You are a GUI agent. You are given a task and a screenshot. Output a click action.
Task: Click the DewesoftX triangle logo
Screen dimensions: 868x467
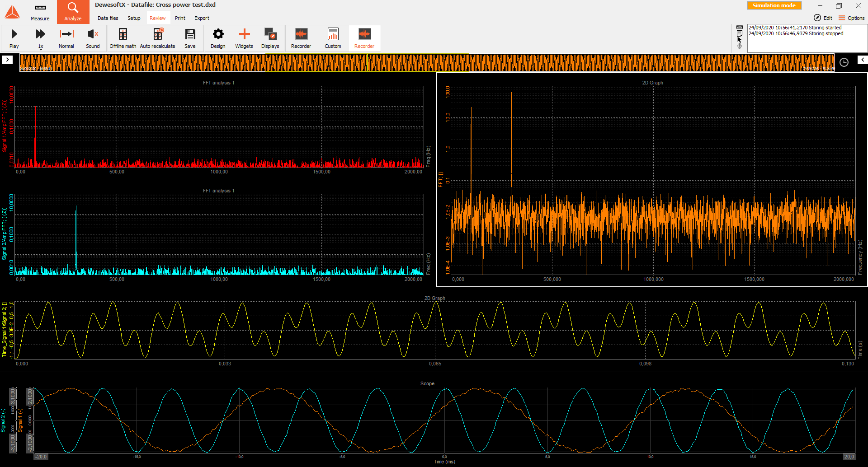click(x=12, y=12)
